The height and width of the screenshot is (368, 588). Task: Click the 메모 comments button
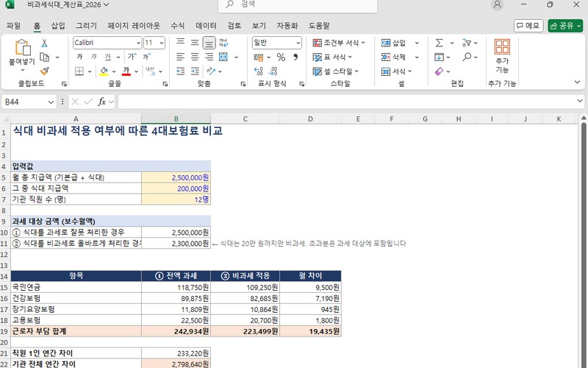[528, 26]
